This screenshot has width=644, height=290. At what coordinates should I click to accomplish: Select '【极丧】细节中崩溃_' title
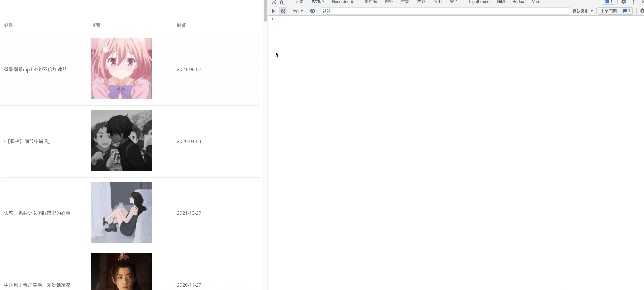pos(27,141)
